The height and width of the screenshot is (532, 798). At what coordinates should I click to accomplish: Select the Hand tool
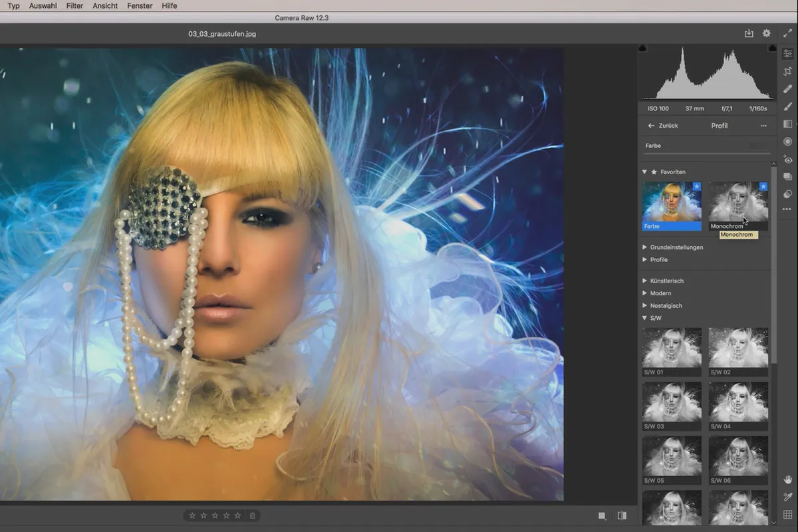pos(788,479)
